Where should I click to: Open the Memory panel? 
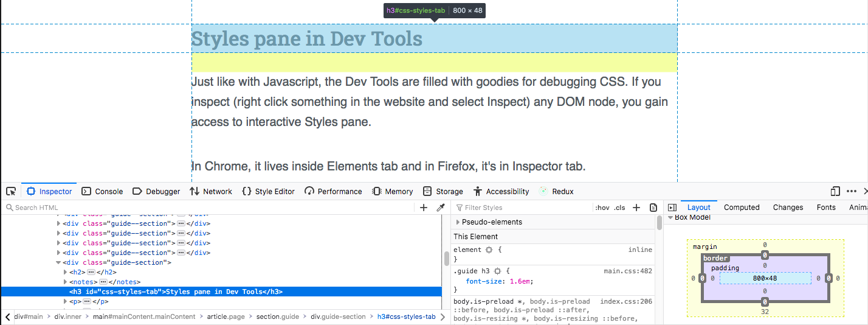(x=393, y=191)
